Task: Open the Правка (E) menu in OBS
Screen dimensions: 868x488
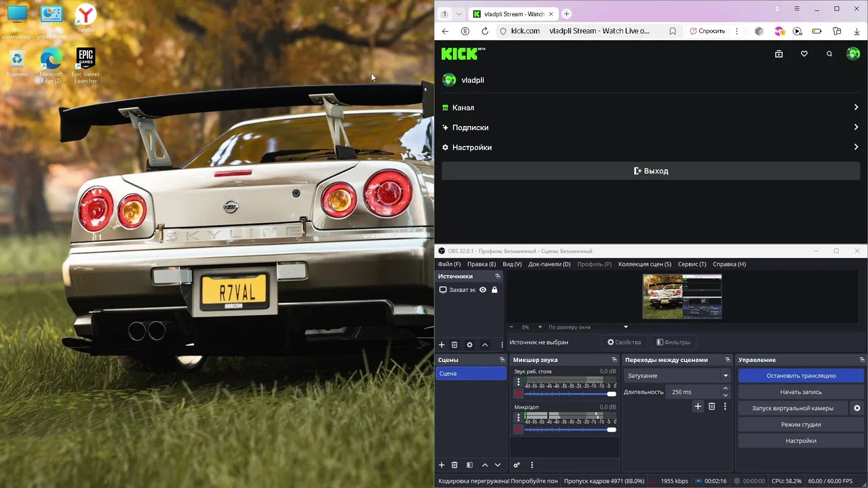Action: [481, 264]
